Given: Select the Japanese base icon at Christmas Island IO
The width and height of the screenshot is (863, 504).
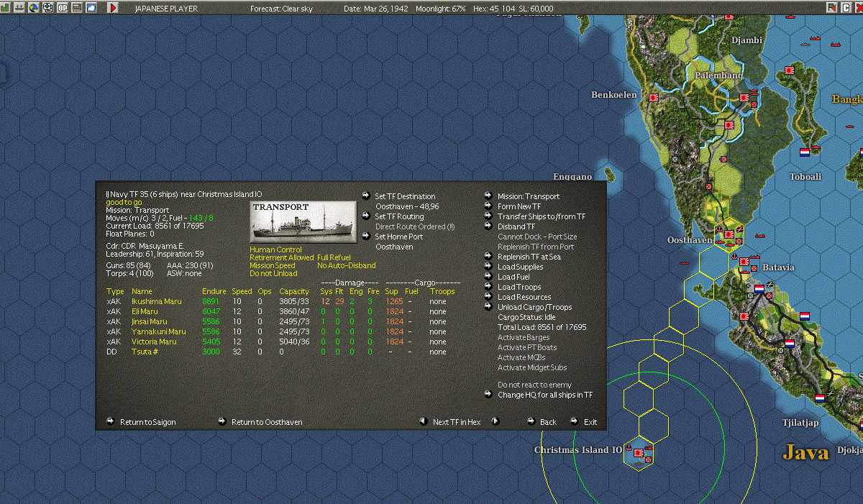Looking at the screenshot, I should pos(638,454).
